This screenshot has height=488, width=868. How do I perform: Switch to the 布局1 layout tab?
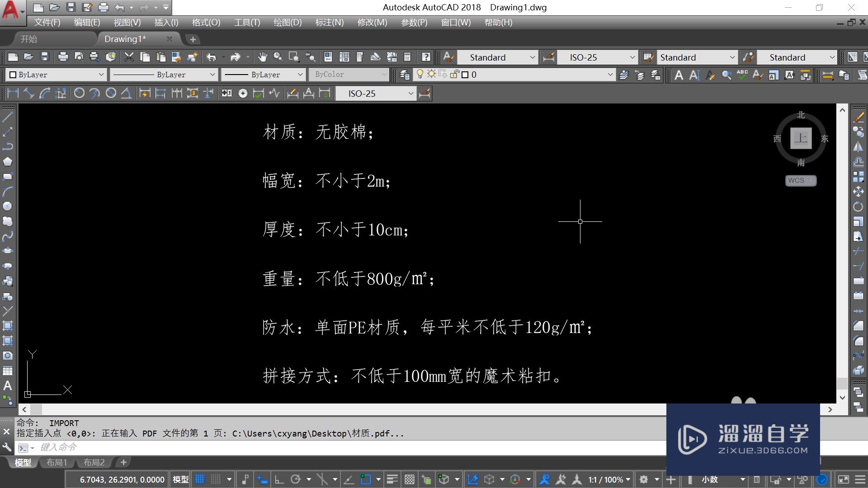pos(57,462)
